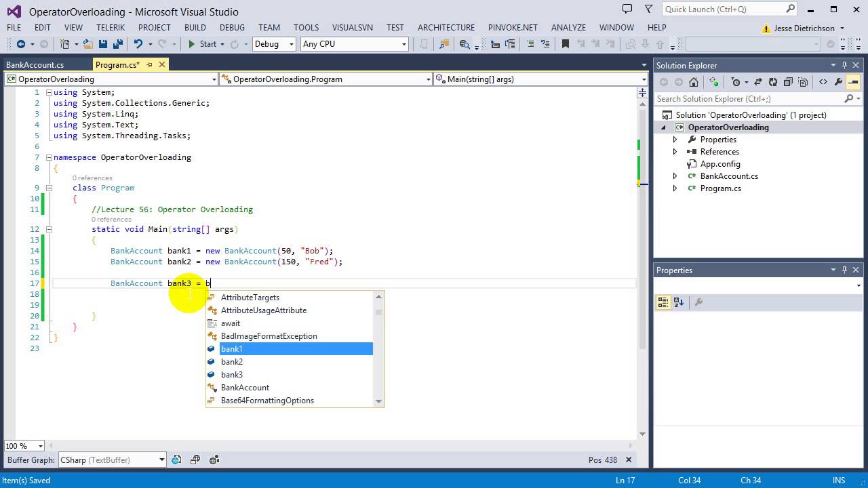The height and width of the screenshot is (488, 868).
Task: Close the Program.cs tab
Action: [x=162, y=65]
